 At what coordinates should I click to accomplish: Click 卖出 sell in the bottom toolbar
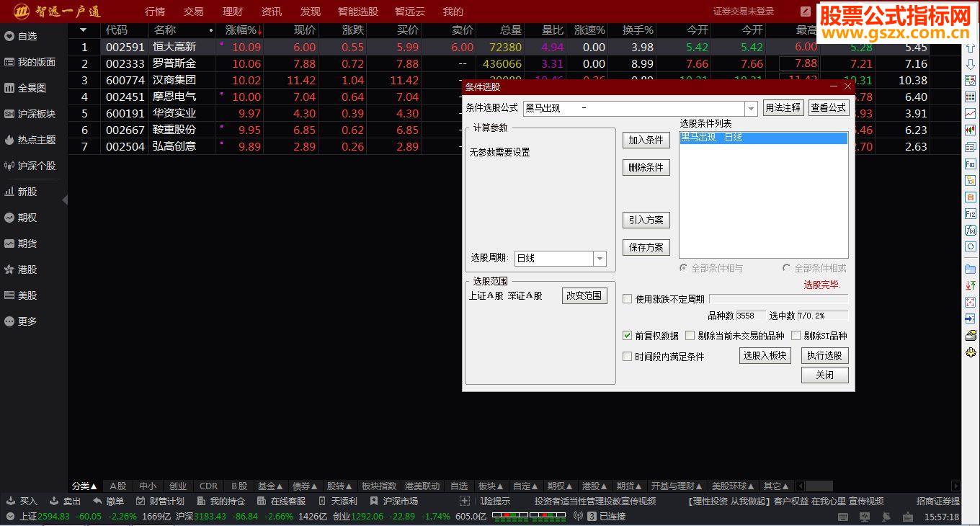coord(65,501)
